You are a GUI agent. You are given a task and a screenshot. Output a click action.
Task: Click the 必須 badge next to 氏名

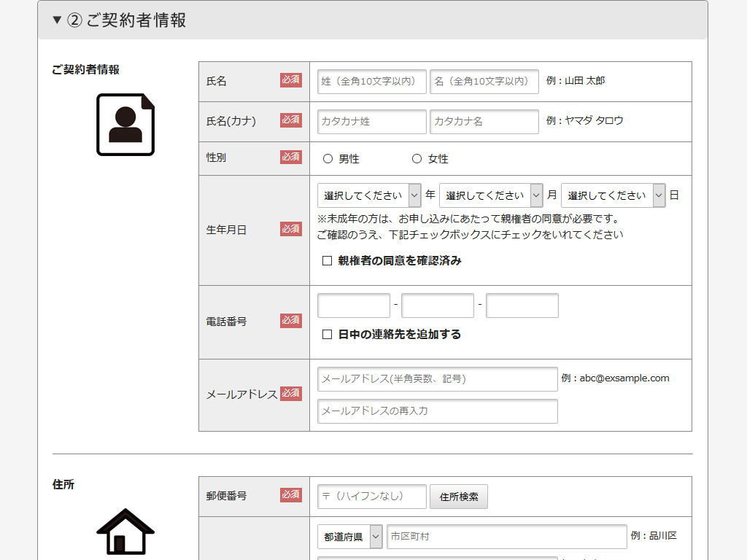tap(290, 79)
